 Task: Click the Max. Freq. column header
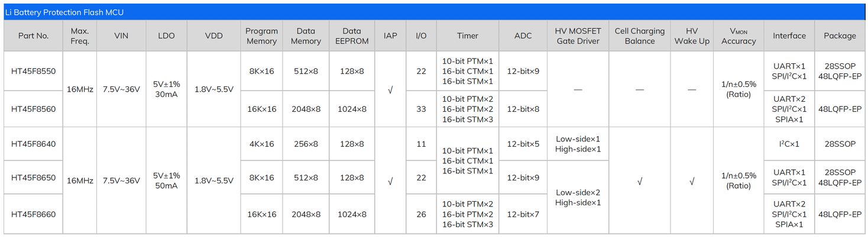pos(80,35)
